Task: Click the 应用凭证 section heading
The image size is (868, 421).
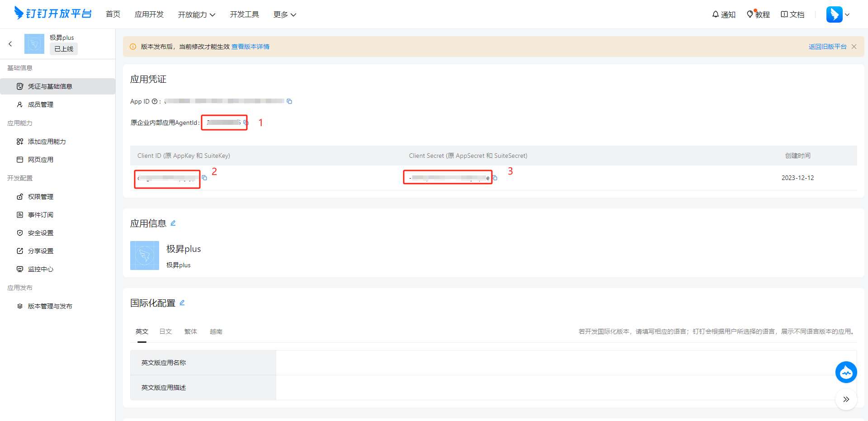Action: click(148, 79)
